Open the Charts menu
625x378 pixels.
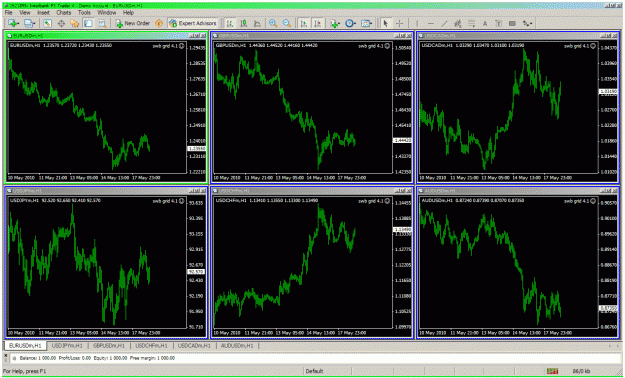click(63, 13)
